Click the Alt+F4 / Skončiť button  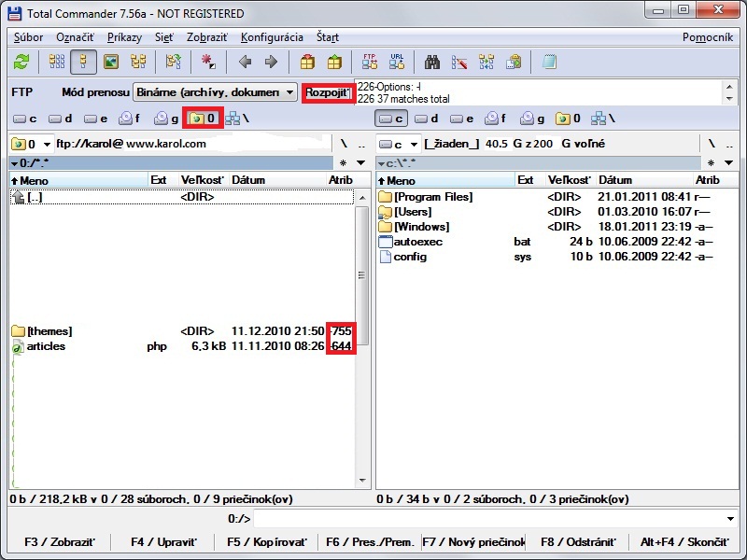(684, 542)
